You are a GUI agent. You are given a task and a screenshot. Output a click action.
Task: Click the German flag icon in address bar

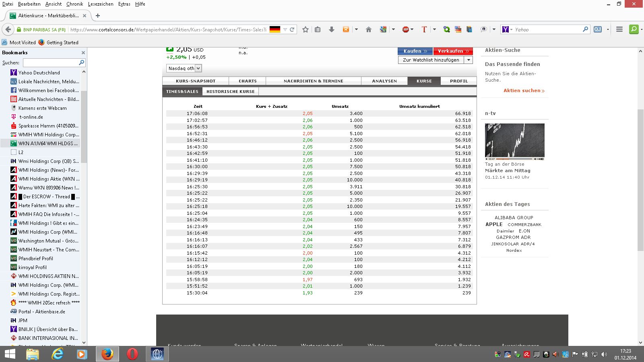tap(275, 29)
